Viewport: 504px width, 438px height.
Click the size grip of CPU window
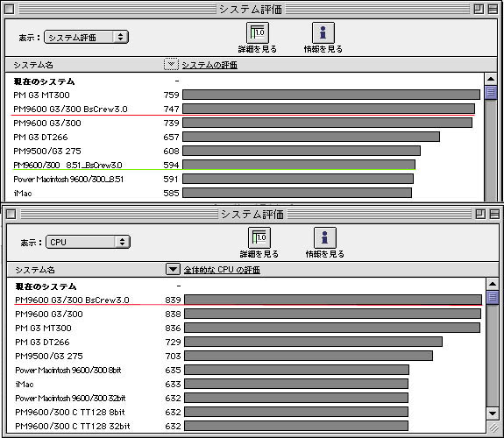pos(493,427)
